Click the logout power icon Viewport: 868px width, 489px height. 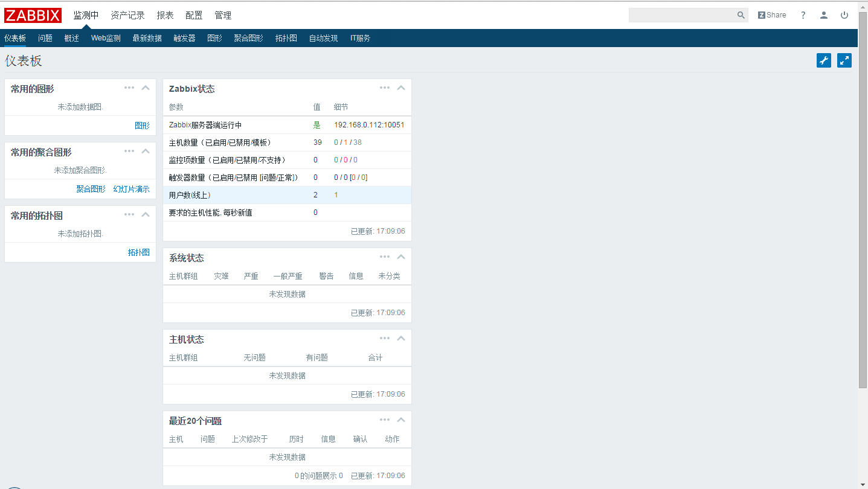844,15
